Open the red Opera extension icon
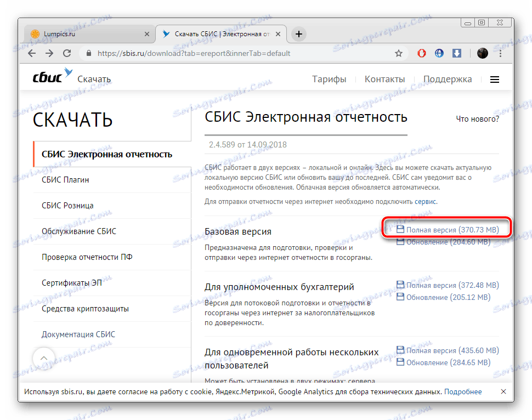532x420 pixels. click(x=421, y=53)
